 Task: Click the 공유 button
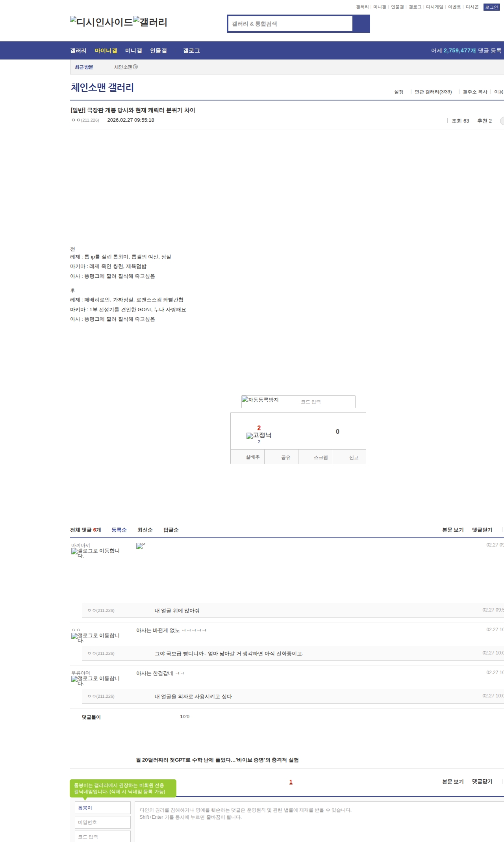click(282, 457)
